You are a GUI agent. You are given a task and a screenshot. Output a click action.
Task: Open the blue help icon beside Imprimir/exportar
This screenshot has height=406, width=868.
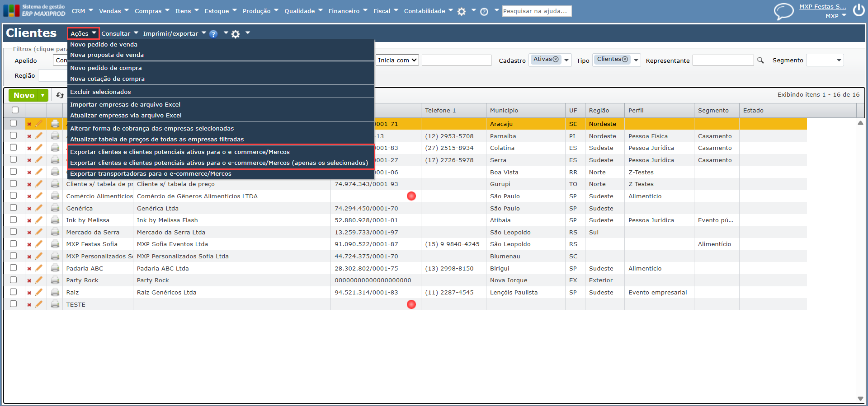[x=213, y=34]
